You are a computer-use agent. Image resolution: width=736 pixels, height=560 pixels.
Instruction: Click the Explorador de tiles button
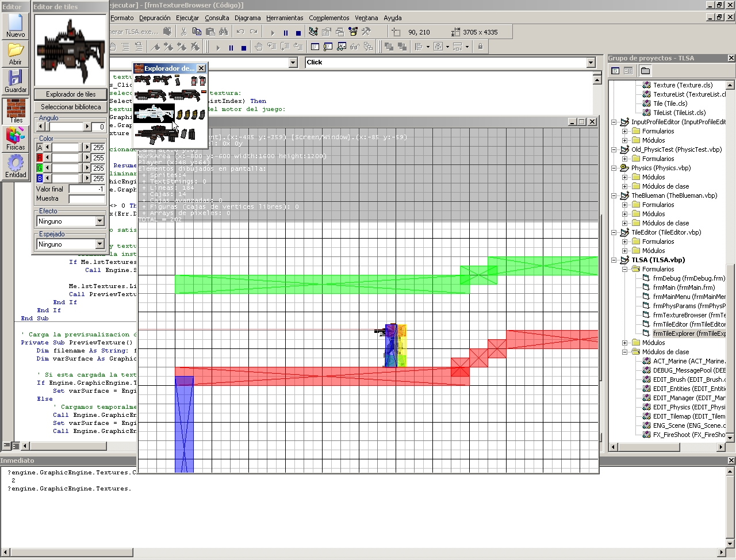[71, 94]
